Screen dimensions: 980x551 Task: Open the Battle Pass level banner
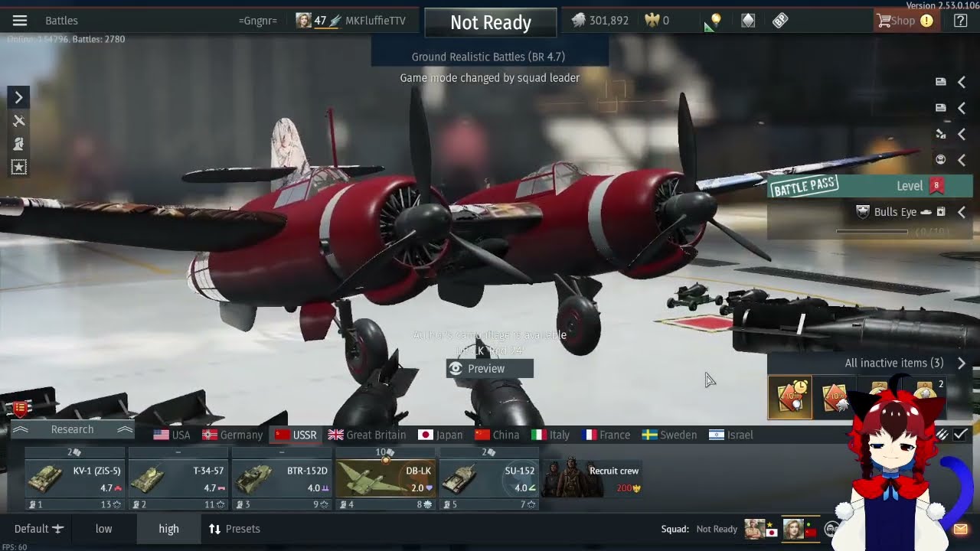[x=870, y=186]
